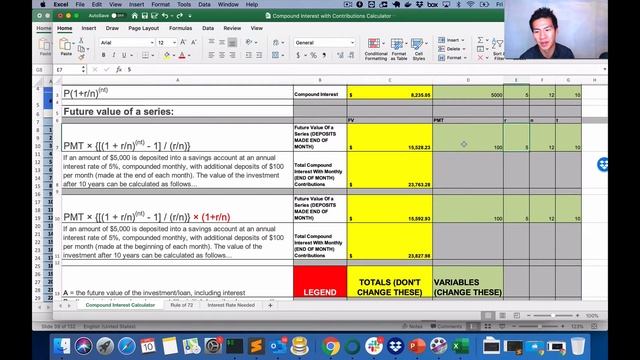Apply fill color with the paint bucket icon

click(x=167, y=55)
